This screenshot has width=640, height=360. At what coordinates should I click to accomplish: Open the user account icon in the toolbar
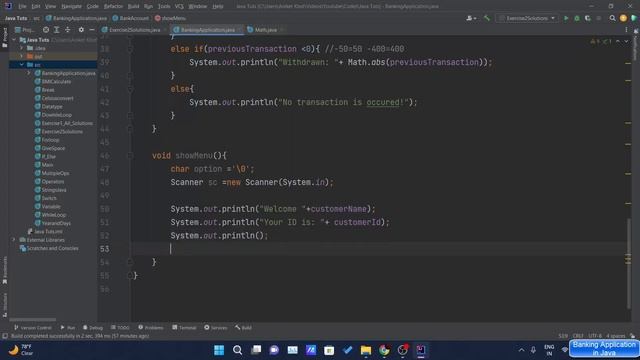pos(471,18)
